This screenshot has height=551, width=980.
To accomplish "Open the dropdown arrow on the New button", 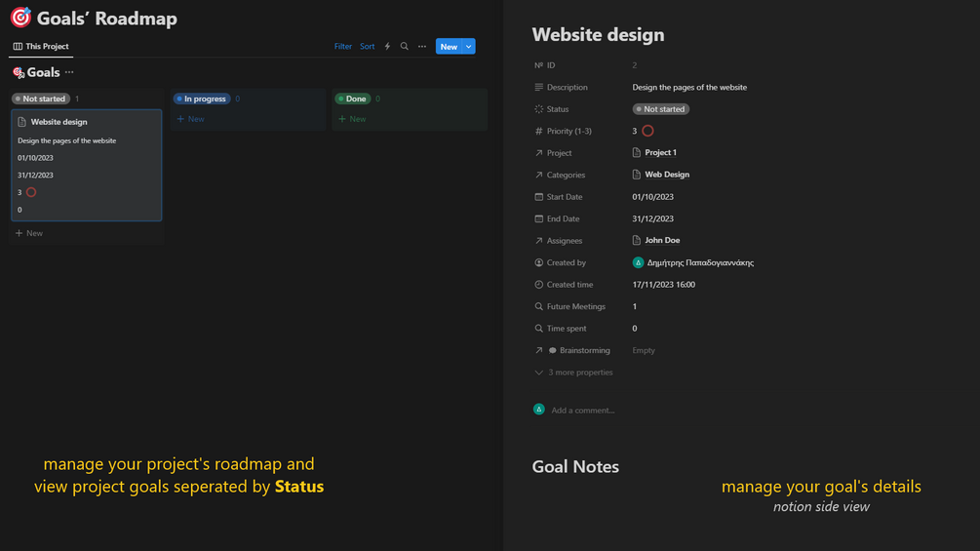I will pos(469,47).
